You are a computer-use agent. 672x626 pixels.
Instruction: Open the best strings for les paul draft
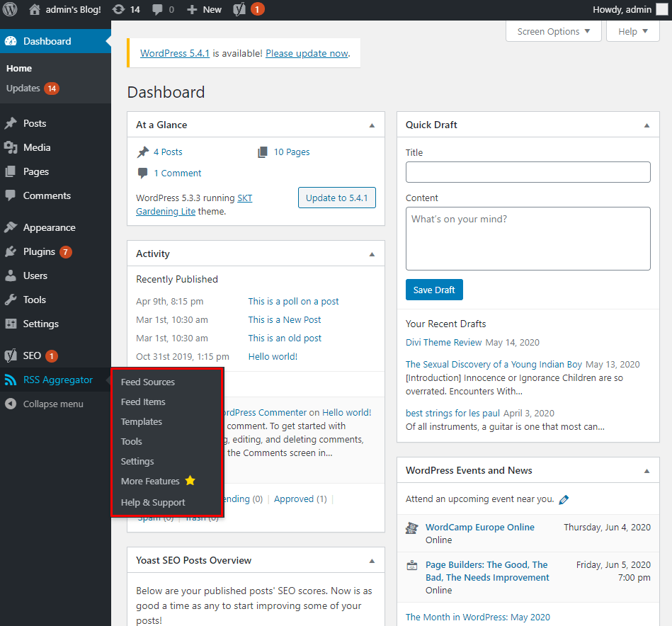coord(452,413)
